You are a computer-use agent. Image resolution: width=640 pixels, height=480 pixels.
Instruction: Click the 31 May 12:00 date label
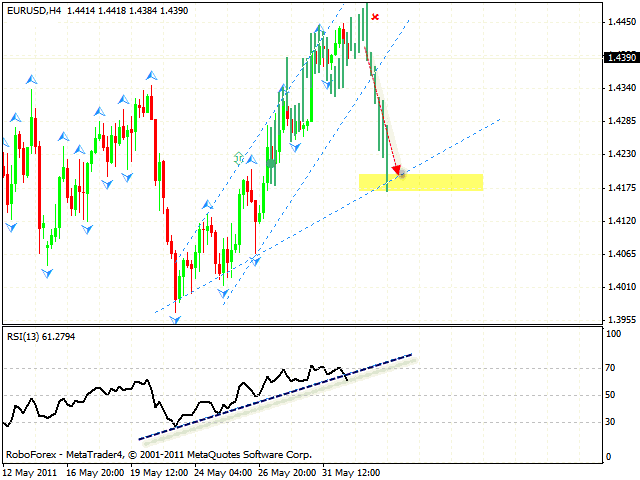click(351, 473)
